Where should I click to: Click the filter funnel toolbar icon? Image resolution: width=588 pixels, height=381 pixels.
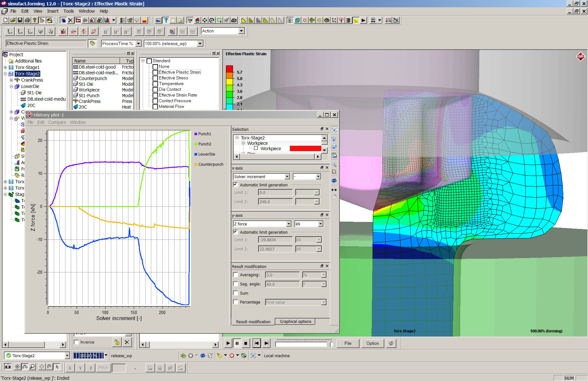coord(166,20)
